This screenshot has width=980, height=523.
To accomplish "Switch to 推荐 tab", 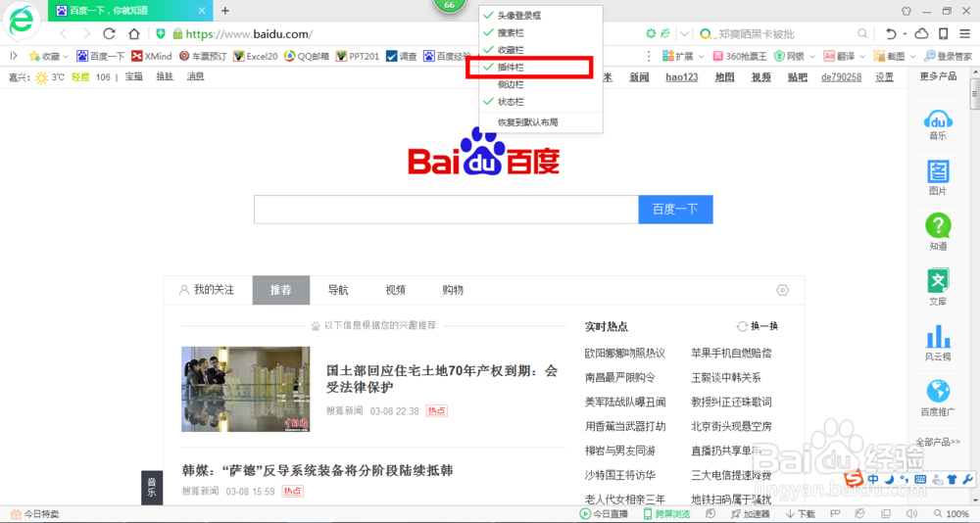I will click(280, 290).
